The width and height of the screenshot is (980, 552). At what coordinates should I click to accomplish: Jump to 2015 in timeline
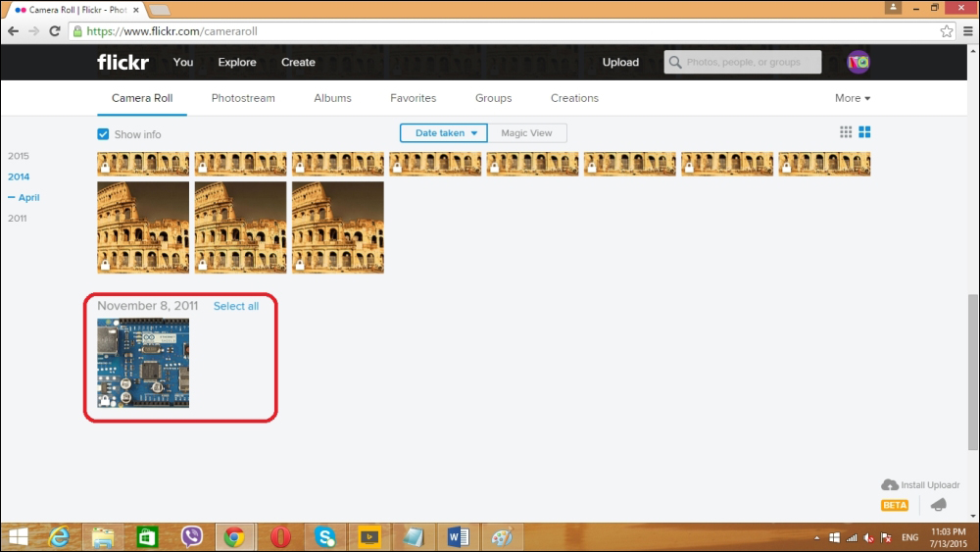pos(18,156)
